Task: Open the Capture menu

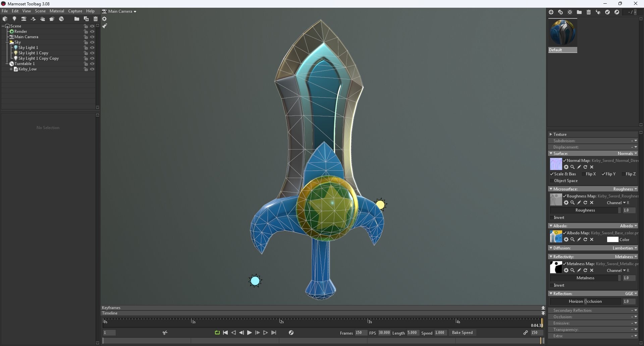Action: click(x=75, y=11)
